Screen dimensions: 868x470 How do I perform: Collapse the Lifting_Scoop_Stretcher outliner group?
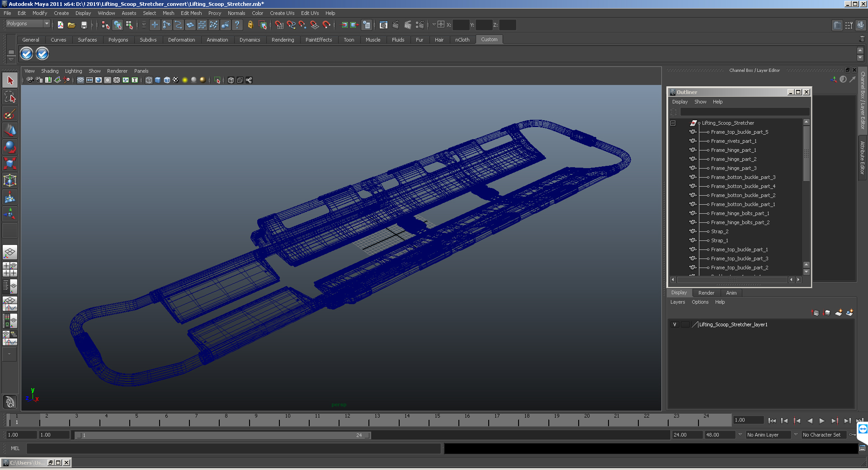673,123
